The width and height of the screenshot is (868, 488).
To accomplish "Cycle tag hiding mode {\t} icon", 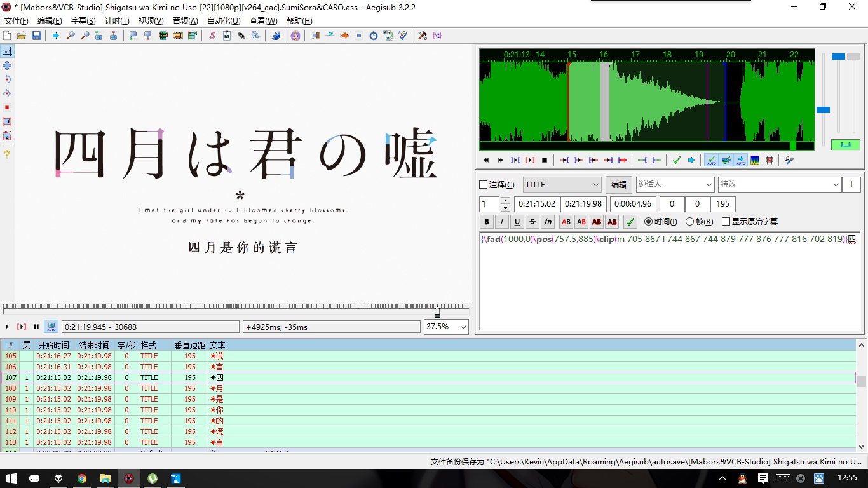I will [x=437, y=36].
